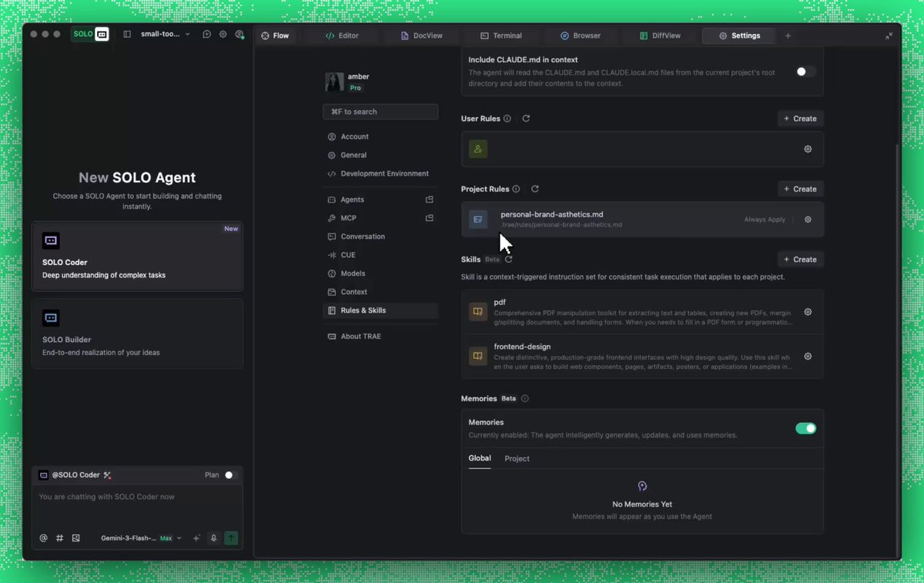
Task: Create a new Skill
Action: [800, 260]
